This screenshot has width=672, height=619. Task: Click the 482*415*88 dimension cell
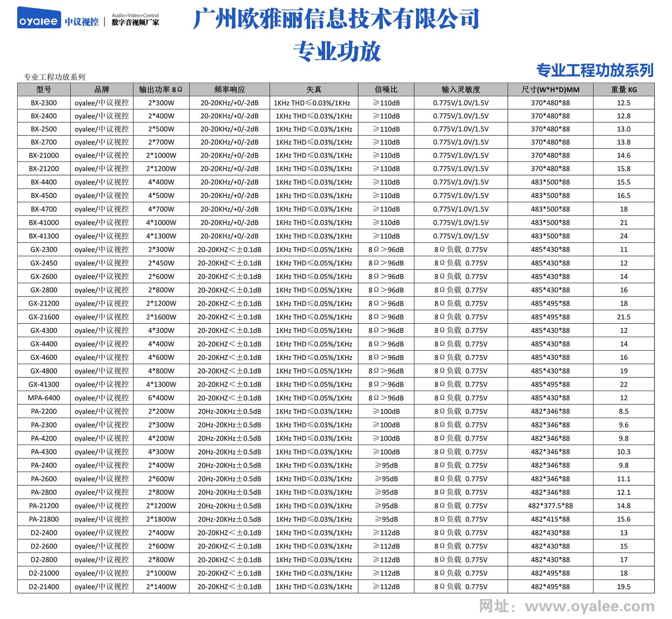tap(550, 519)
